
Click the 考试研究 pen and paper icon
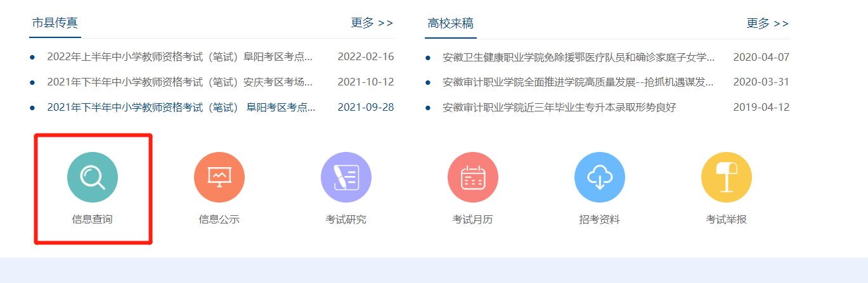pyautogui.click(x=346, y=177)
